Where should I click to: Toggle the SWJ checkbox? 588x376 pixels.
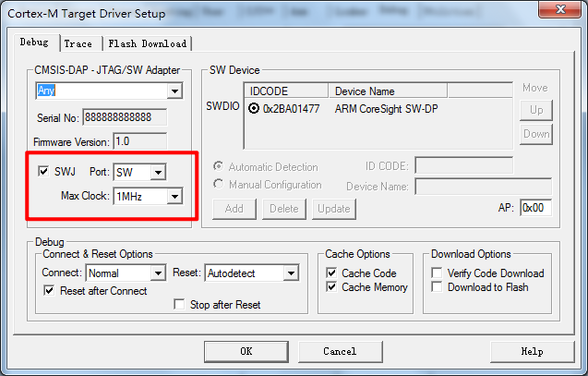43,172
